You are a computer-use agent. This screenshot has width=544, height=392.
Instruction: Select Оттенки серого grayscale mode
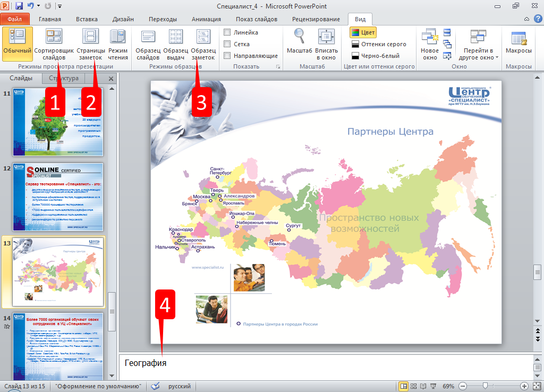coord(378,44)
